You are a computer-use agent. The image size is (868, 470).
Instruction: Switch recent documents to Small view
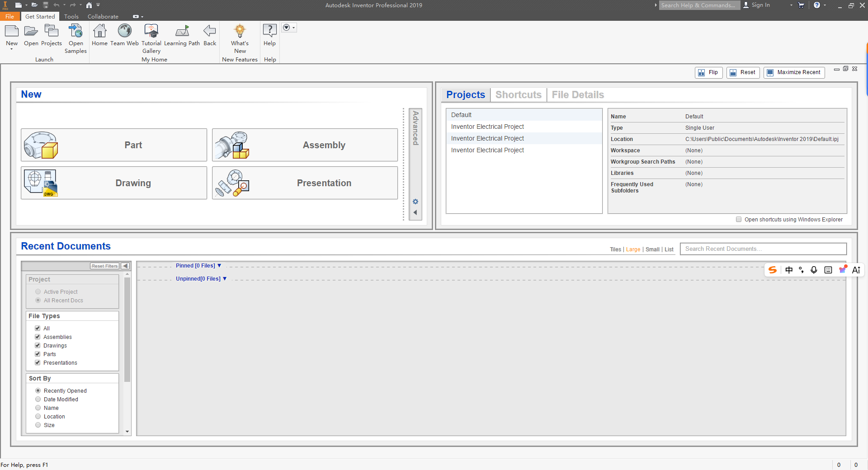click(652, 249)
